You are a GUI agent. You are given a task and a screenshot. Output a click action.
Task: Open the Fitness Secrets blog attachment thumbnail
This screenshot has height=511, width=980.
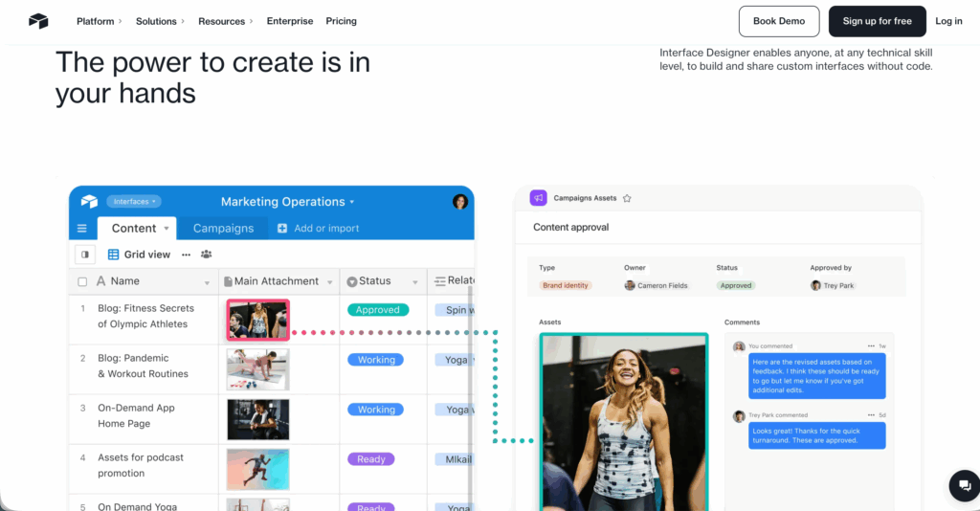click(256, 321)
